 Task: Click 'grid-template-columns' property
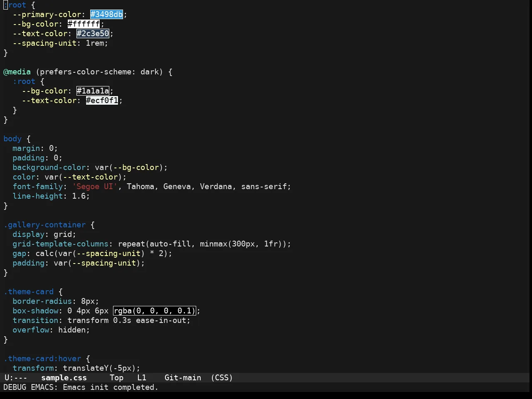point(60,244)
